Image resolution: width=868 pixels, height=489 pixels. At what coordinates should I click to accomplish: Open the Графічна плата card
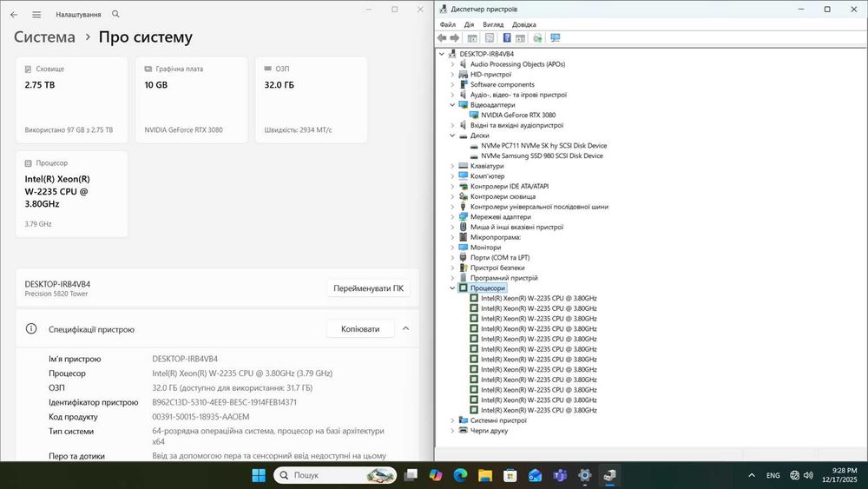(192, 100)
